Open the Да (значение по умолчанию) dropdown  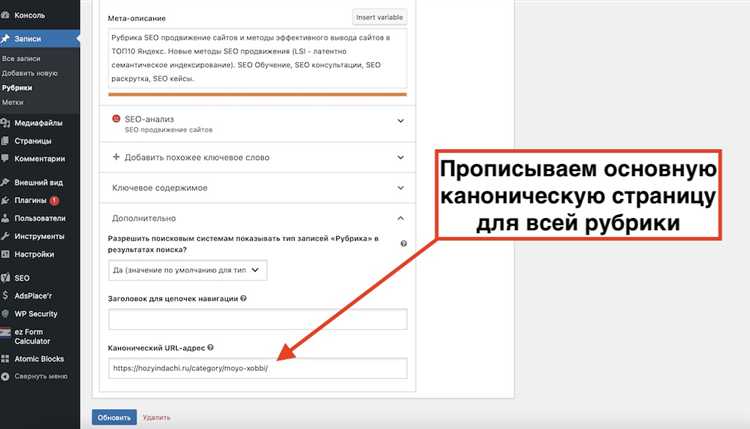188,270
